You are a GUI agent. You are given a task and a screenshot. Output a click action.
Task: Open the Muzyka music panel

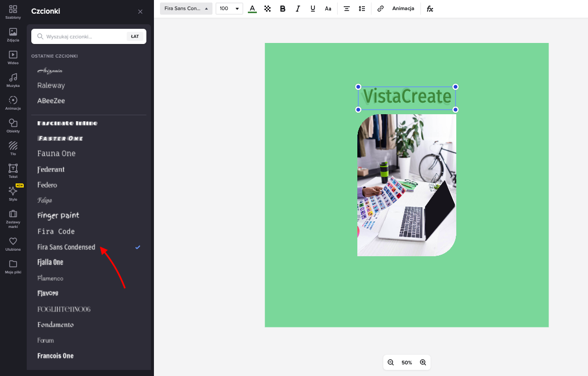pyautogui.click(x=13, y=80)
